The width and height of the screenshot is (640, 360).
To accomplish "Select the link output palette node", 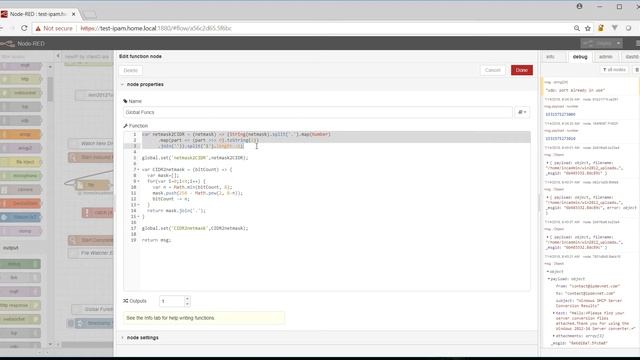I will (x=20, y=278).
